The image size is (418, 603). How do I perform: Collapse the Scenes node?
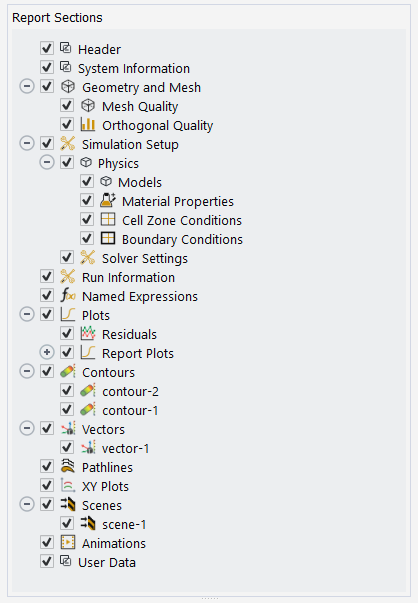click(x=27, y=505)
